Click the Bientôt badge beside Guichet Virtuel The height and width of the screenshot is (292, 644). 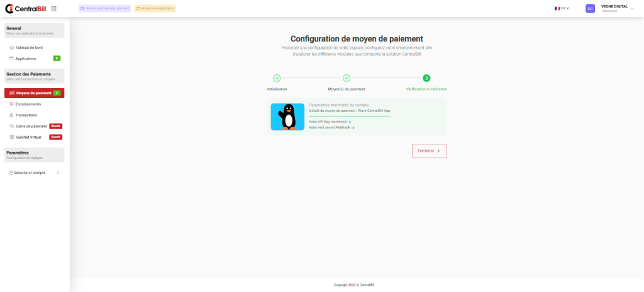coord(55,137)
